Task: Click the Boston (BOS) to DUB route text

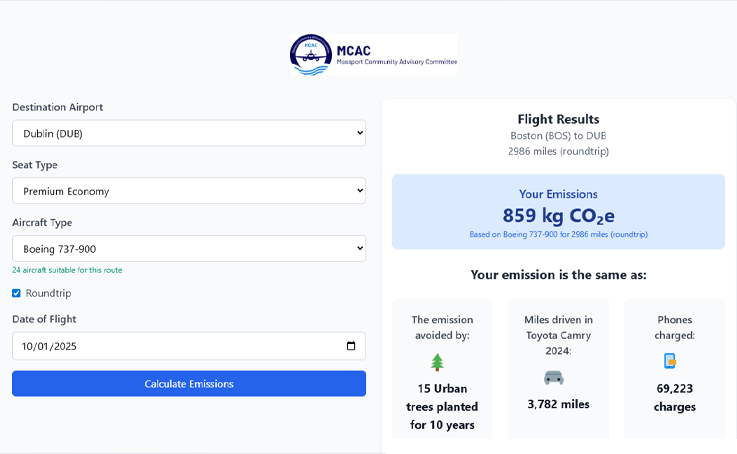Action: click(x=558, y=136)
